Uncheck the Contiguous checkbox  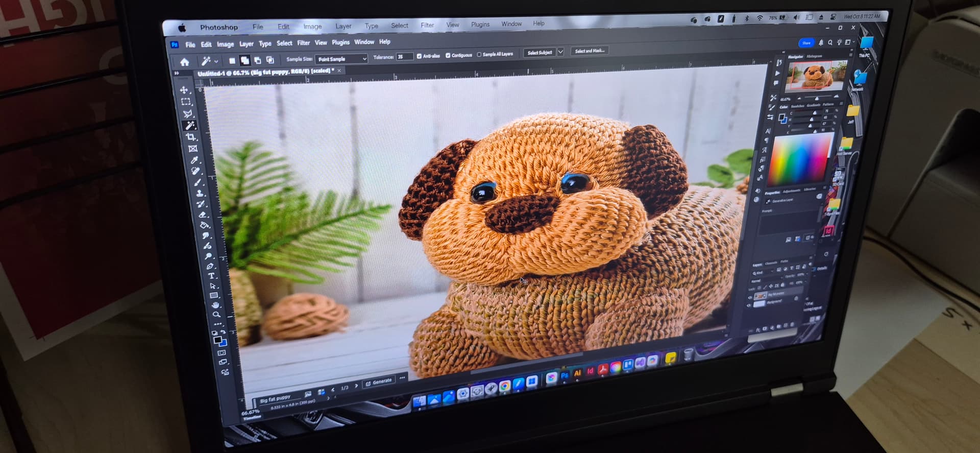(448, 55)
